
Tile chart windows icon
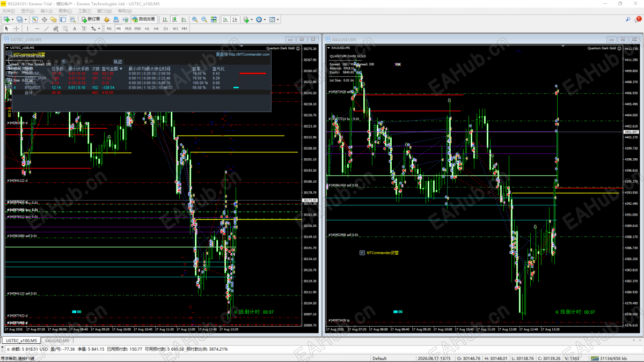click(214, 19)
